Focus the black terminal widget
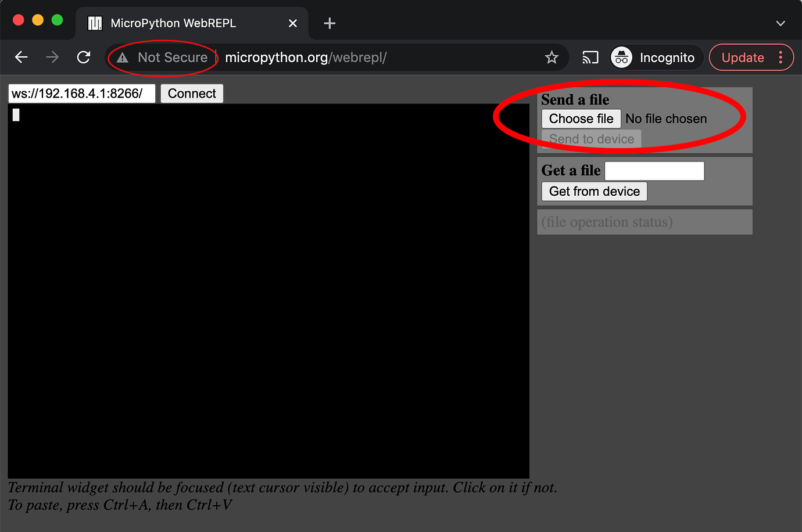802x532 pixels. click(x=268, y=290)
